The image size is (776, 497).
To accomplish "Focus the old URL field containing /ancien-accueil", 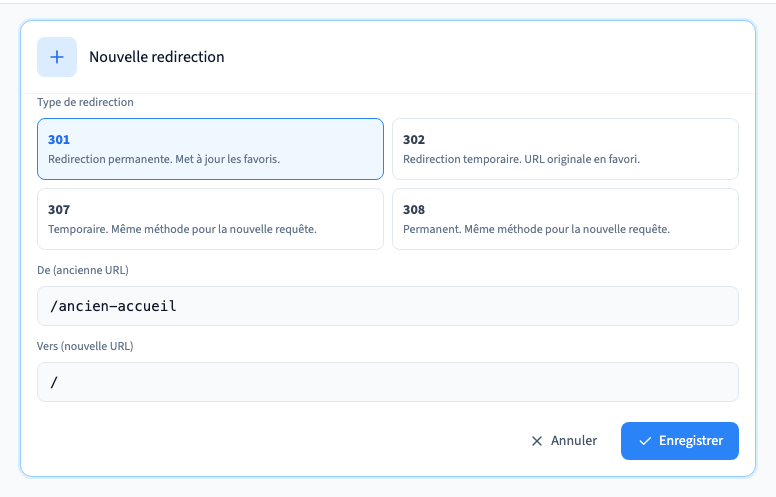I will pyautogui.click(x=388, y=306).
